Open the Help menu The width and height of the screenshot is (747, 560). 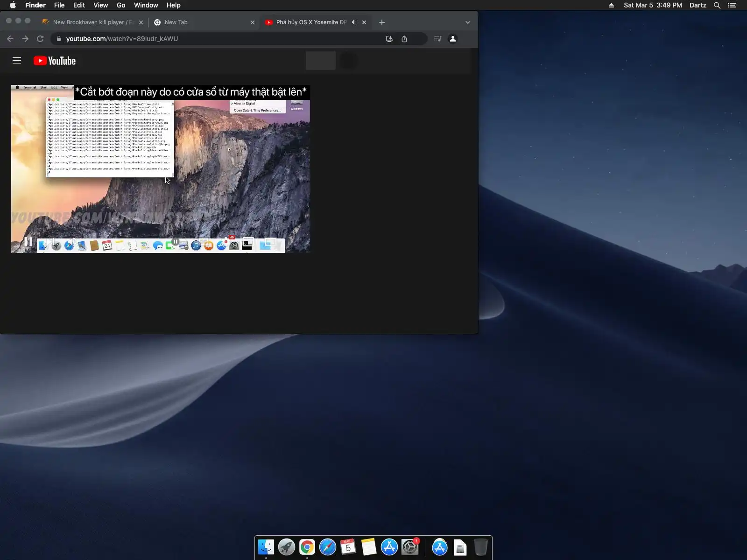click(x=174, y=5)
